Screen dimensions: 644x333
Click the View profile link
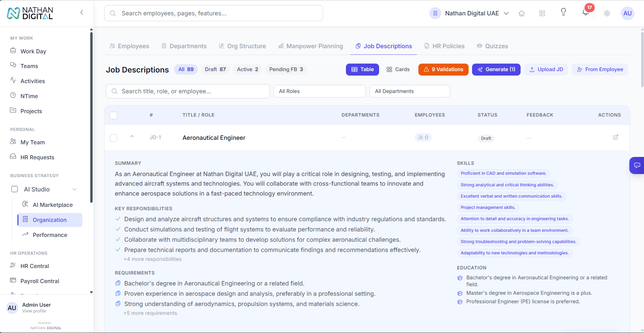tap(34, 311)
